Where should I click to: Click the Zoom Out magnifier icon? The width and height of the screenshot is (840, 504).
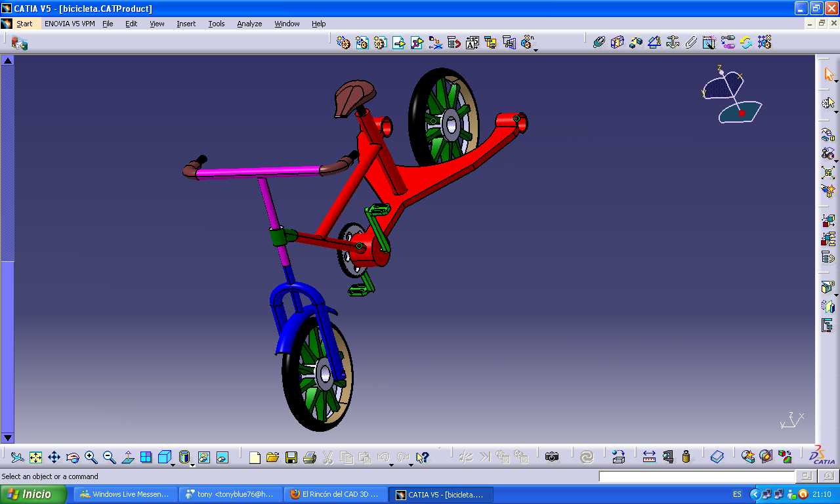pos(110,457)
